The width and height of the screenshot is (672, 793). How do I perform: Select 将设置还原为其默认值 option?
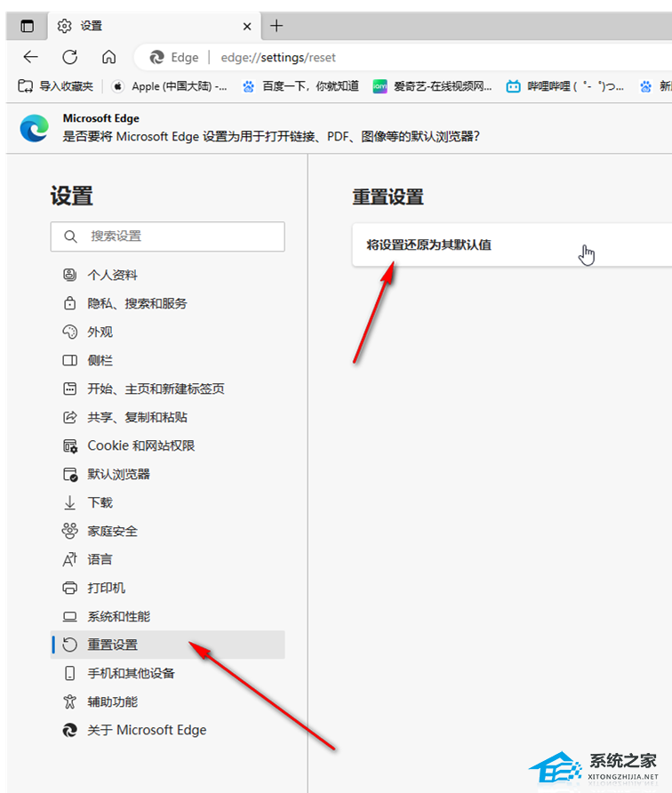[512, 244]
